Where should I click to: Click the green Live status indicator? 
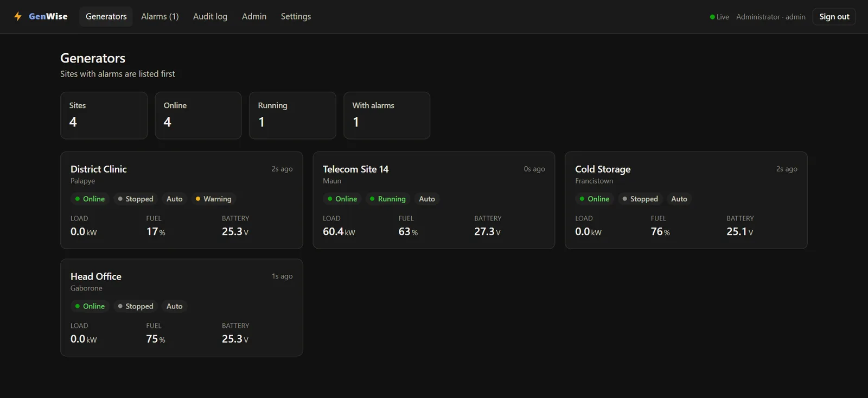pyautogui.click(x=719, y=17)
